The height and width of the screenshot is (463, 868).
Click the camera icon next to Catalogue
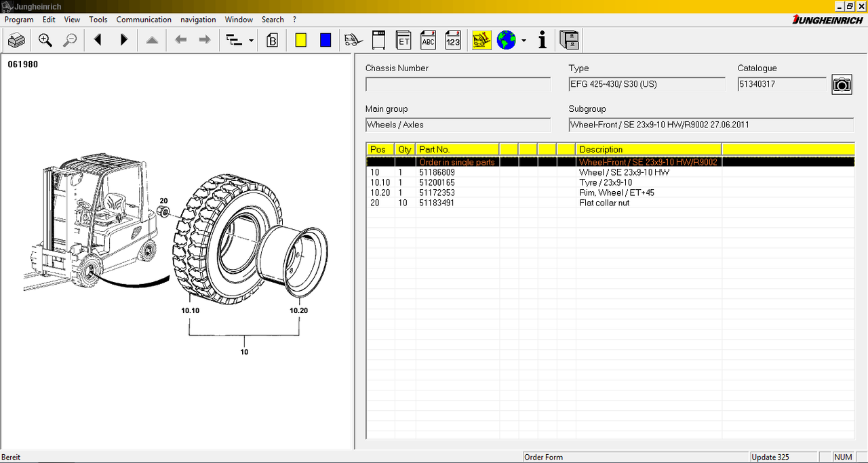click(x=842, y=85)
